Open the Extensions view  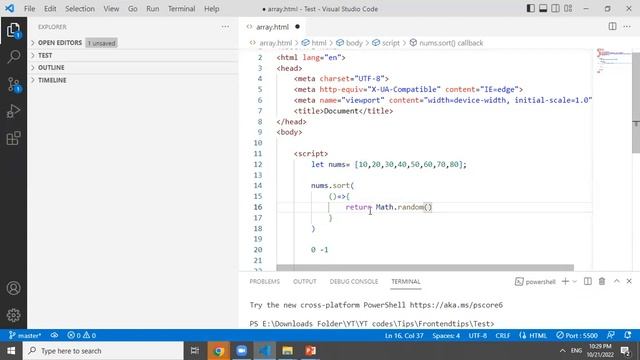pyautogui.click(x=13, y=138)
